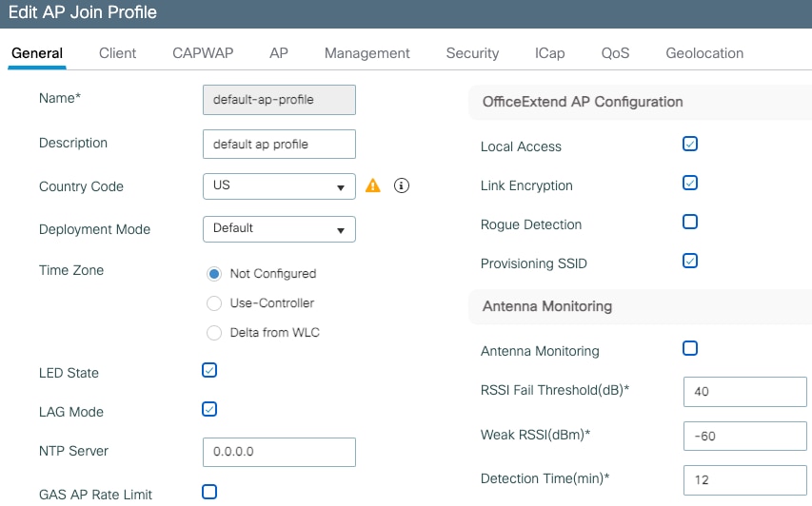This screenshot has width=812, height=506.
Task: Click the info icon next to Country Code
Action: click(x=402, y=186)
